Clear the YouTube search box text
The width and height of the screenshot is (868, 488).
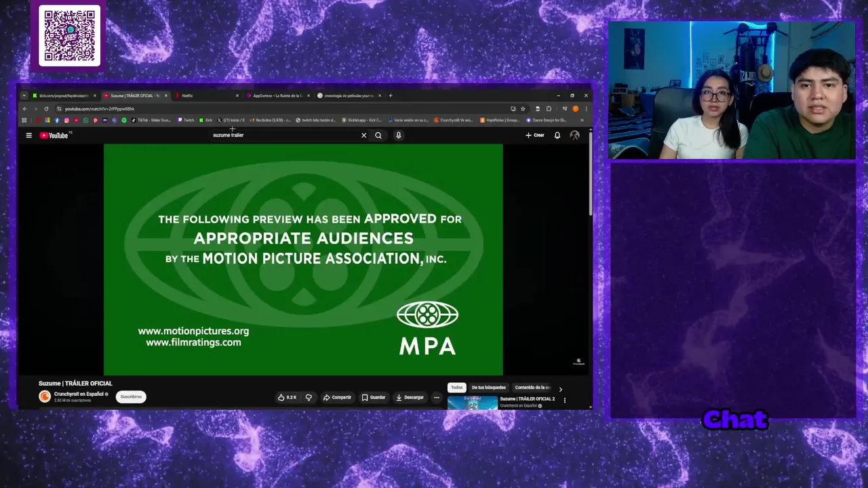(x=363, y=136)
